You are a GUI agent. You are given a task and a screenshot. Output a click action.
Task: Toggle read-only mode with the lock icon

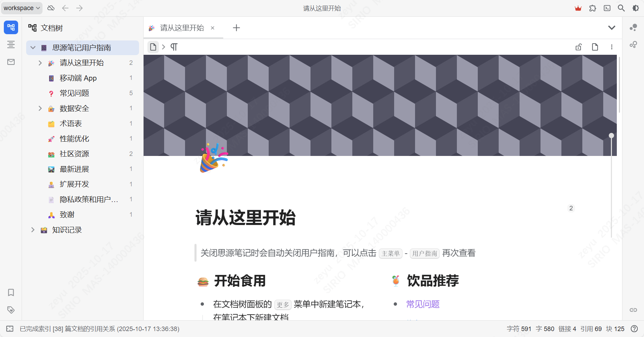click(578, 47)
